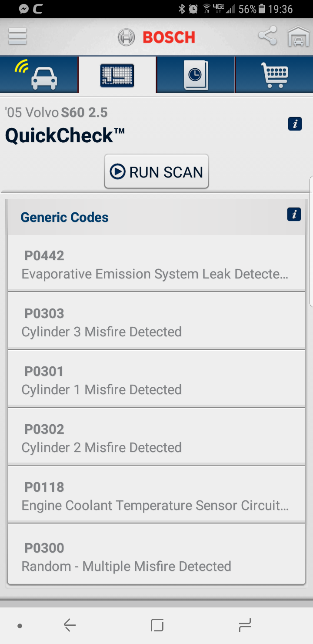Tap the share icon
Viewport: 313px width, 644px height.
[267, 36]
